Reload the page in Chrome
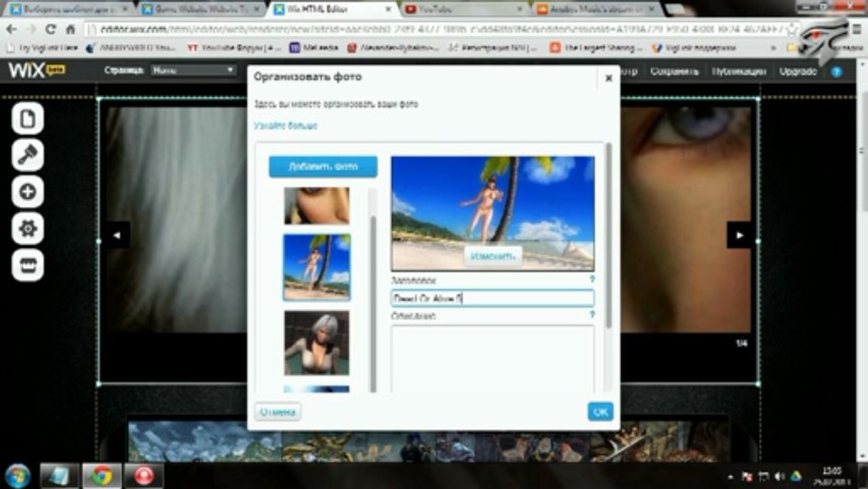Image resolution: width=868 pixels, height=489 pixels. pyautogui.click(x=50, y=29)
